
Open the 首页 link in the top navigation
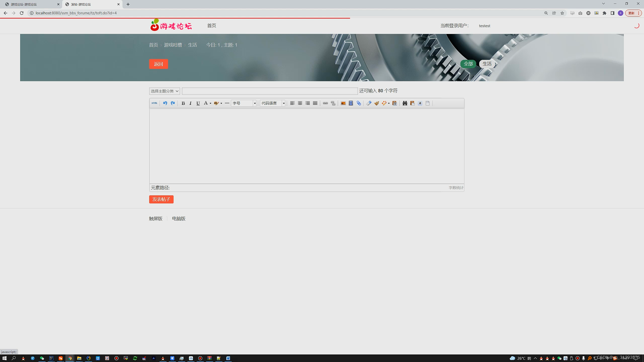(x=212, y=26)
